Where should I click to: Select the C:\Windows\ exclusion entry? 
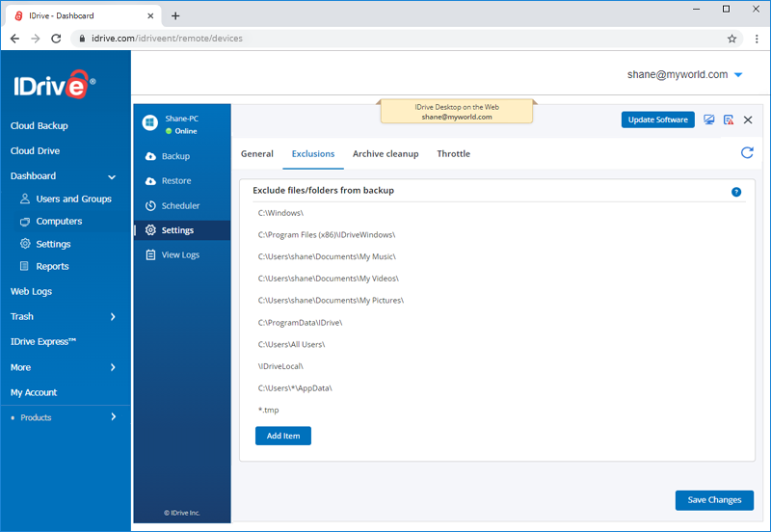[x=280, y=213]
